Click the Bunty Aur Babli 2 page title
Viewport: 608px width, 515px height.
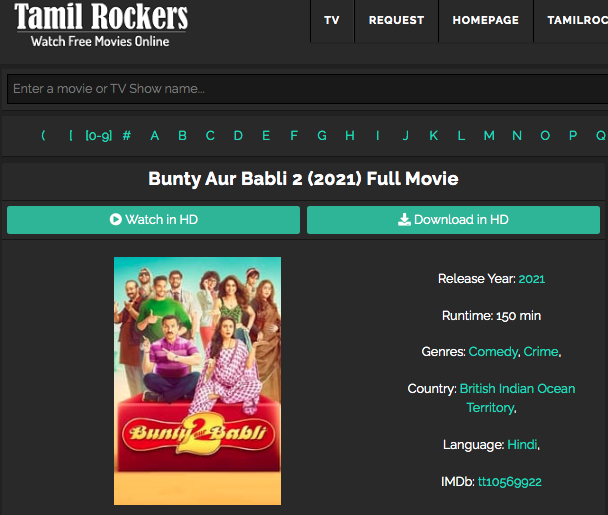[x=303, y=179]
